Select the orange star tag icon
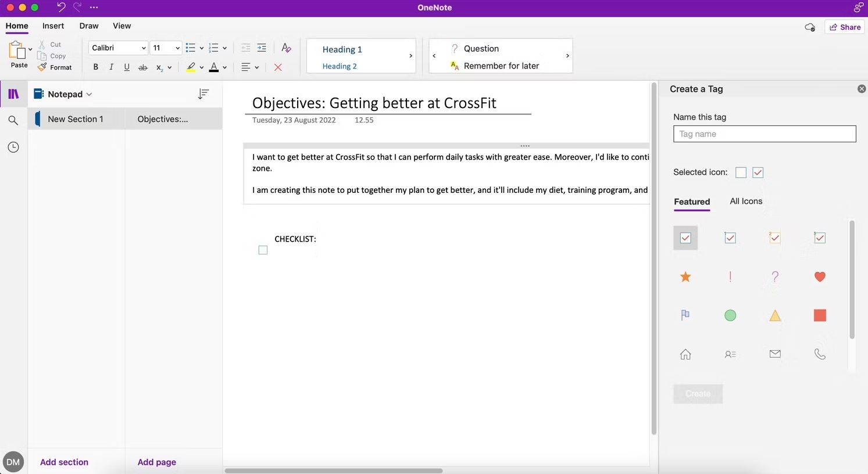 pyautogui.click(x=685, y=276)
